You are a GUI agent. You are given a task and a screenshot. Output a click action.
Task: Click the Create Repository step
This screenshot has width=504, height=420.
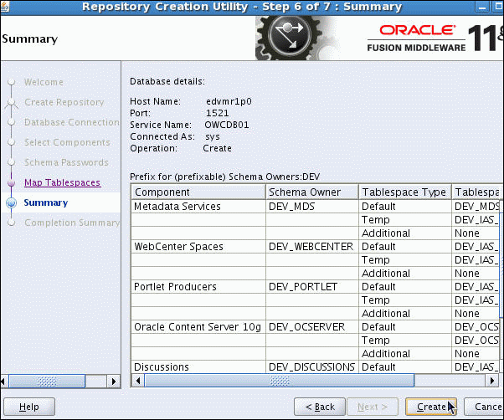click(64, 102)
